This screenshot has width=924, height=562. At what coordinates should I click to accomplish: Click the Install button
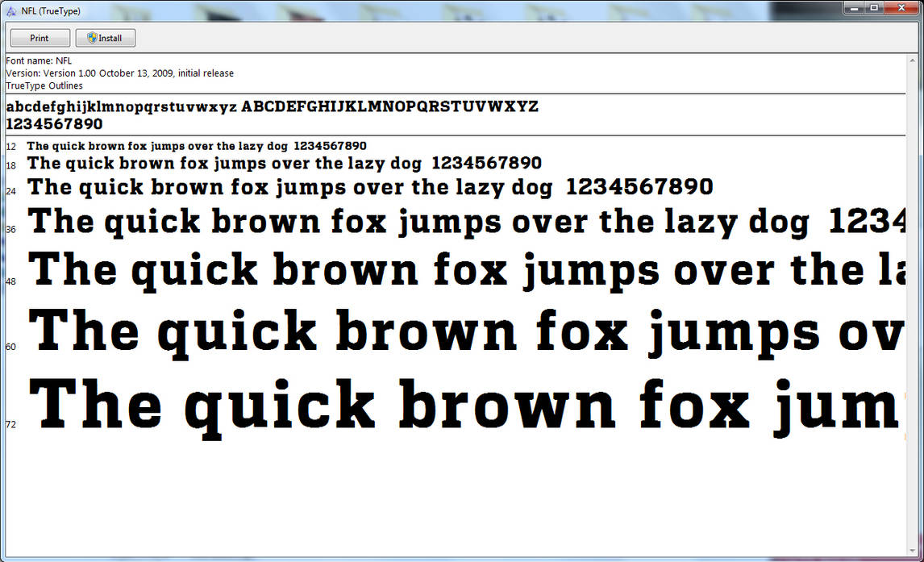pos(106,38)
